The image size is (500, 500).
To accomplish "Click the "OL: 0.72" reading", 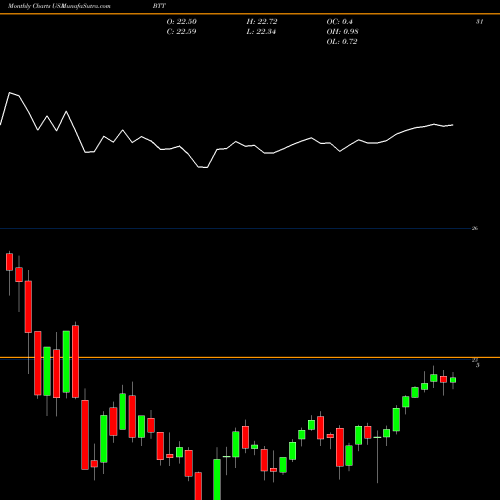I will [342, 41].
